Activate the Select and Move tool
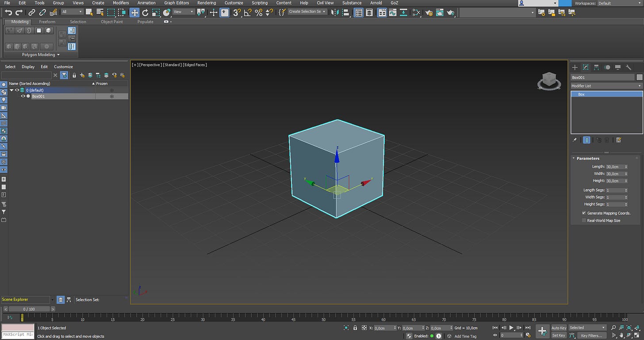Screen dimensions: 644x340 coord(134,12)
